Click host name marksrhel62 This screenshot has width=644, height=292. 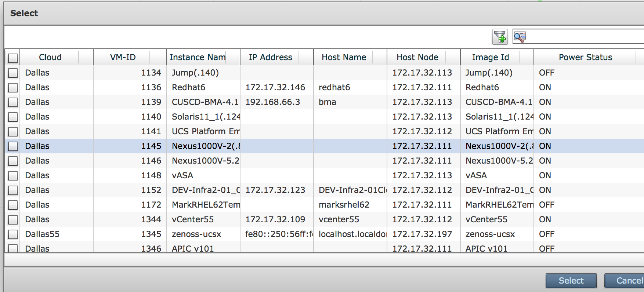344,205
